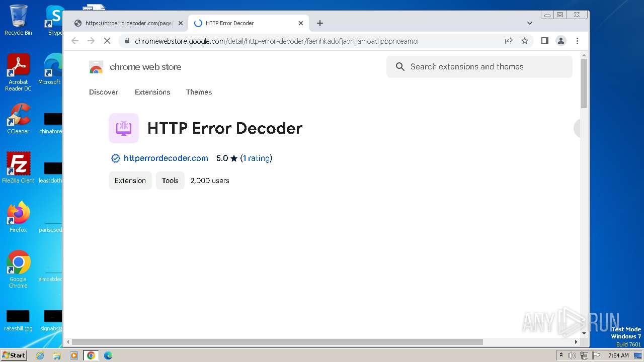Open File Explorer from taskbar
Image resolution: width=644 pixels, height=362 pixels.
pos(57,355)
